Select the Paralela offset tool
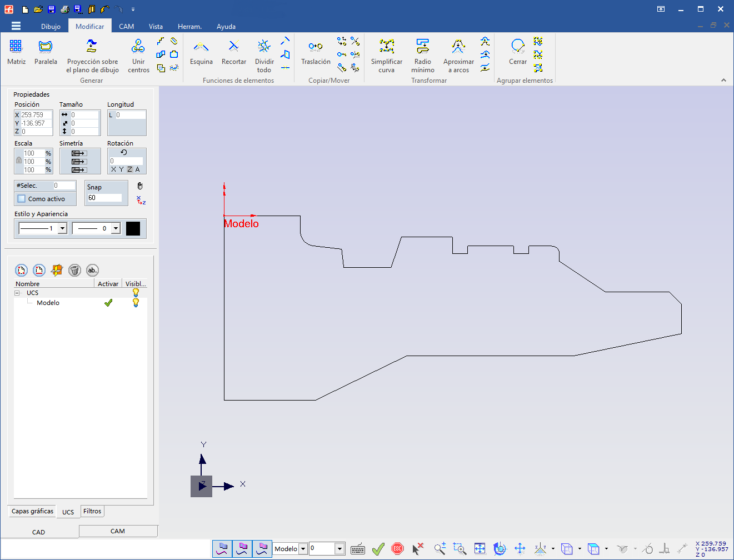This screenshot has height=560, width=734. (x=46, y=47)
